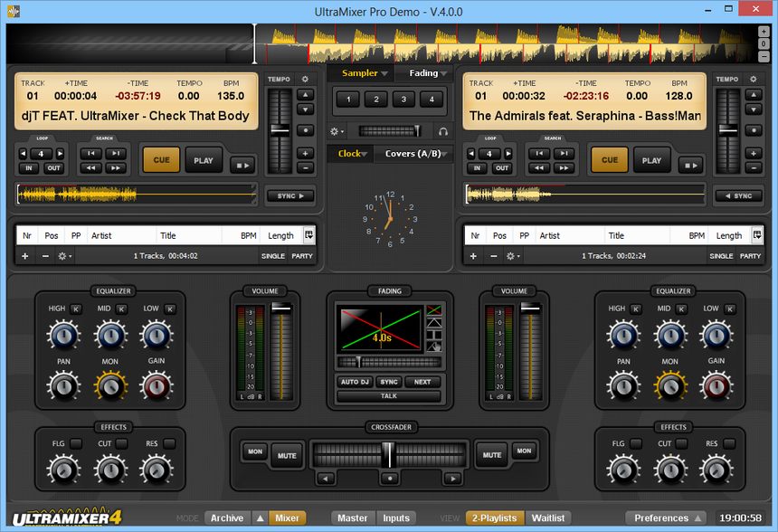Click CUE on the left deck
778x532 pixels.
tap(161, 160)
